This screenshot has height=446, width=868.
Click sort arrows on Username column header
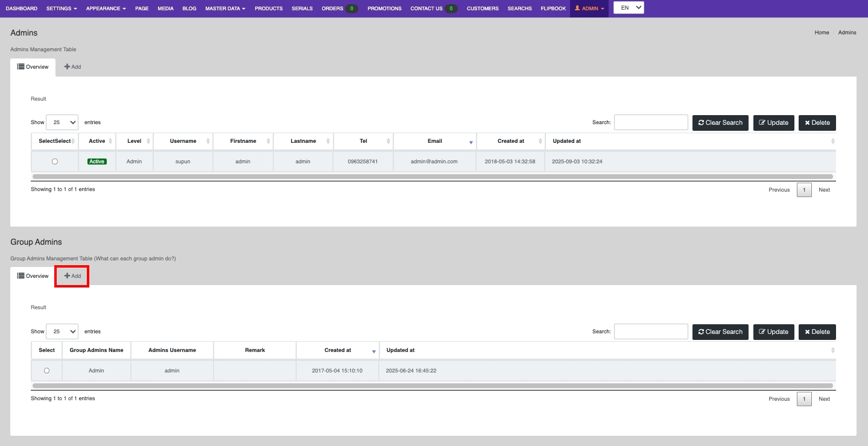[x=208, y=141]
